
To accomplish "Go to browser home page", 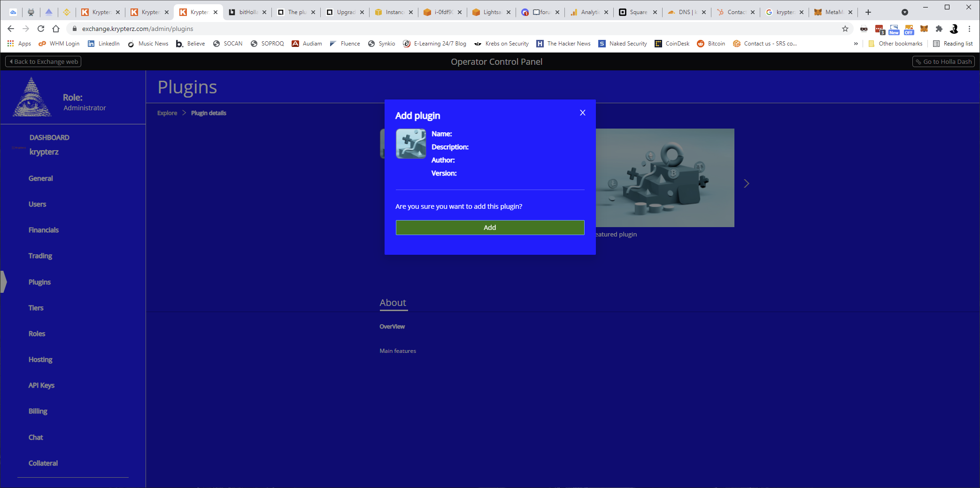I will coord(56,29).
